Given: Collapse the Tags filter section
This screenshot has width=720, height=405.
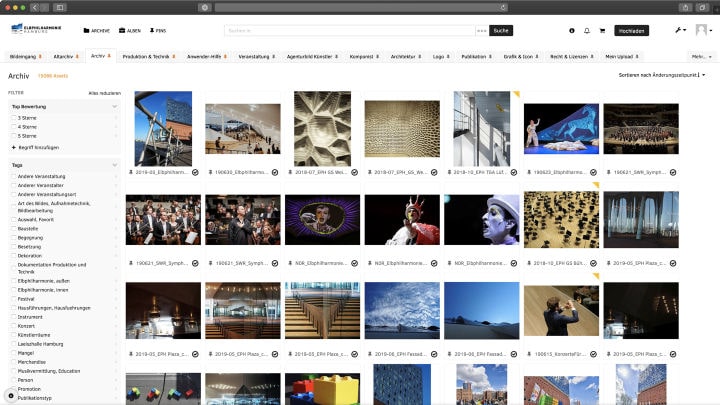Looking at the screenshot, I should click(115, 165).
